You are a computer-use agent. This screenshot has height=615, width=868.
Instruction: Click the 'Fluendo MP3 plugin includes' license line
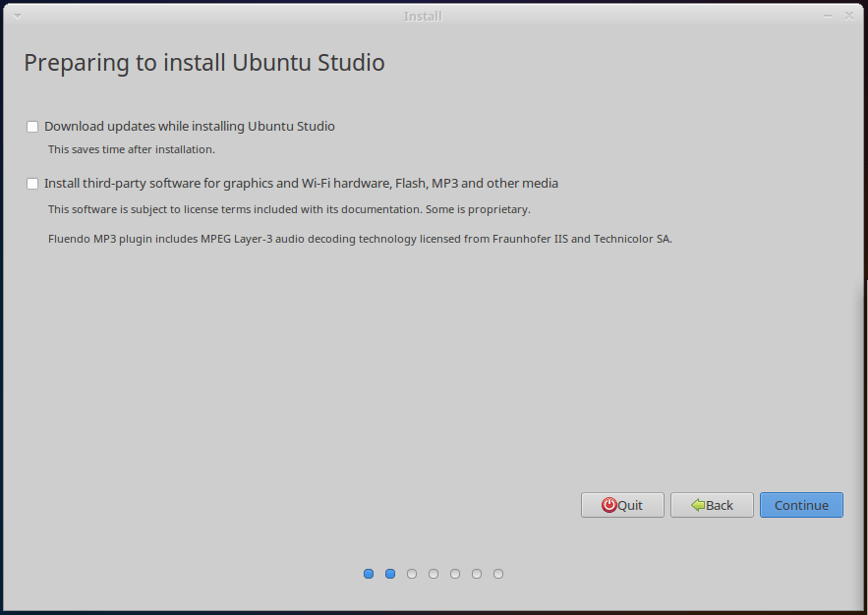360,239
